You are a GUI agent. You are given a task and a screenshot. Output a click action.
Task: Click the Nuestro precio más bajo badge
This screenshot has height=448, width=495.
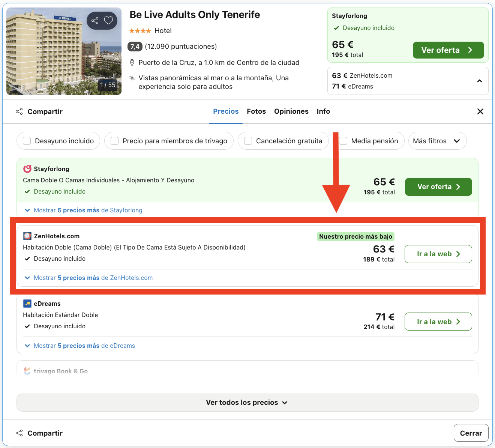(x=355, y=236)
